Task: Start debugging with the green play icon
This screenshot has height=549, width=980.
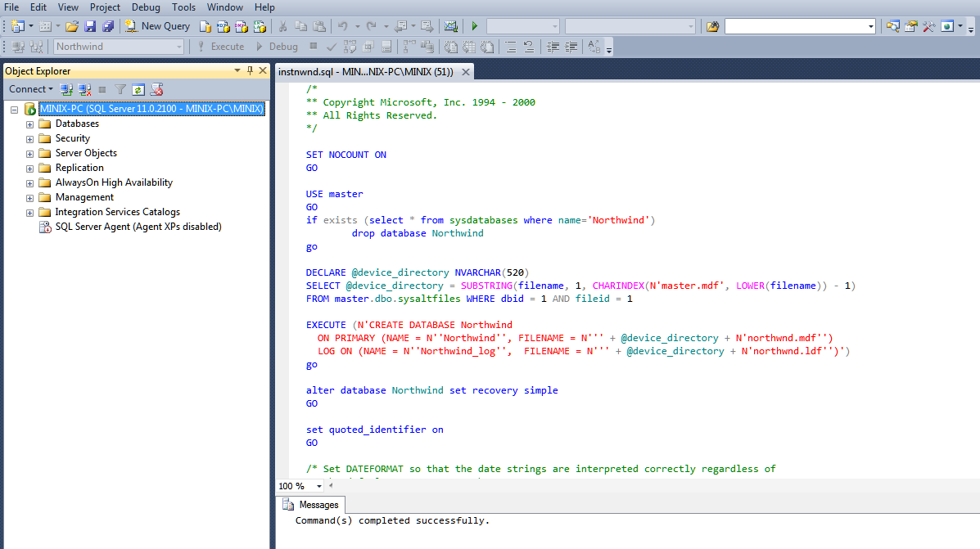Action: 474,26
